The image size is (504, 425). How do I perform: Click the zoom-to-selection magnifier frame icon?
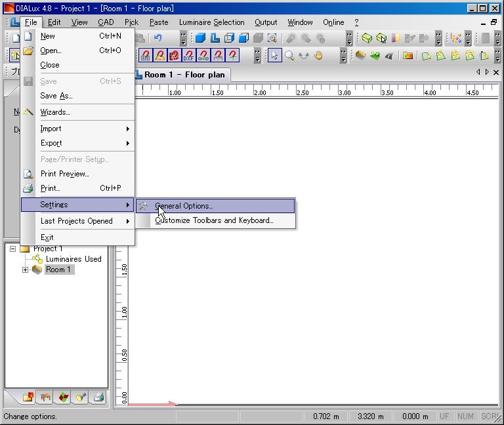[x=272, y=38]
